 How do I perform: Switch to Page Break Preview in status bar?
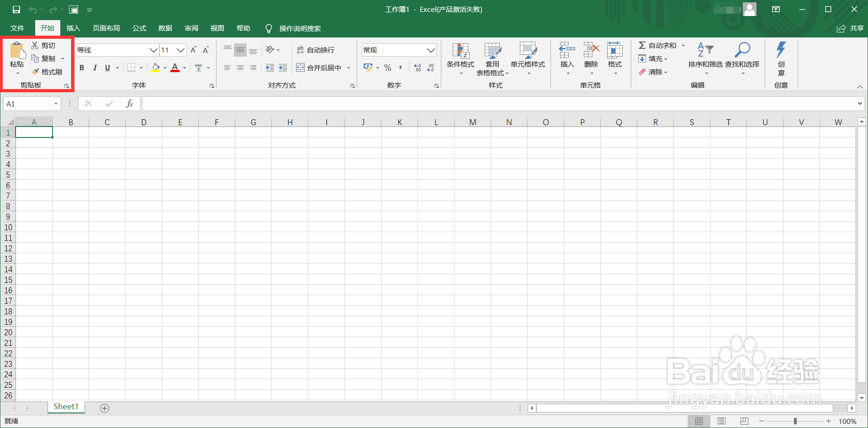coord(744,421)
